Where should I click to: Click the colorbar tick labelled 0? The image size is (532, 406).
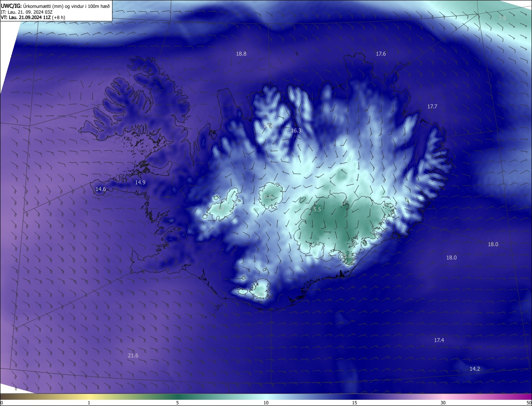click(x=1, y=403)
